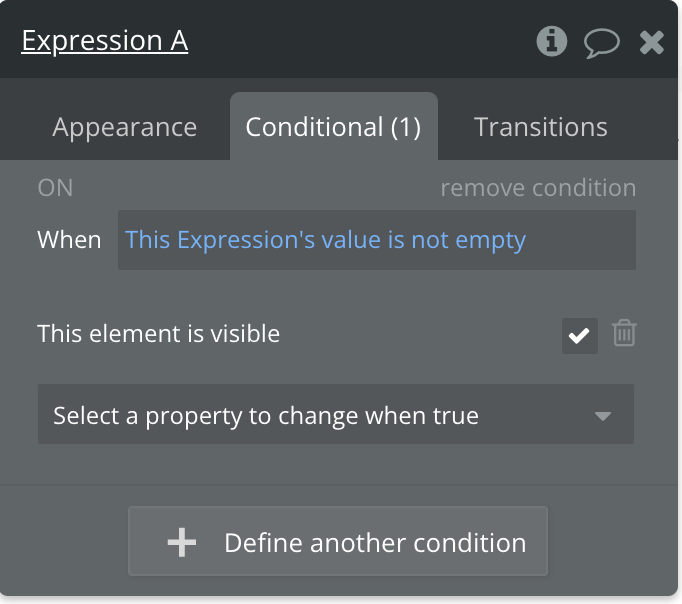The width and height of the screenshot is (682, 604).
Task: Switch to the Transitions tab
Action: 541,128
